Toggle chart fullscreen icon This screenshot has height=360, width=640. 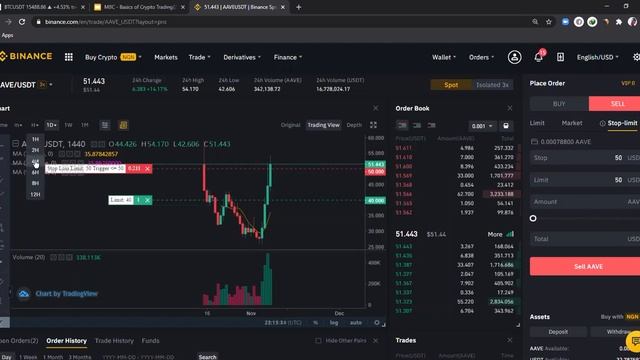click(373, 125)
